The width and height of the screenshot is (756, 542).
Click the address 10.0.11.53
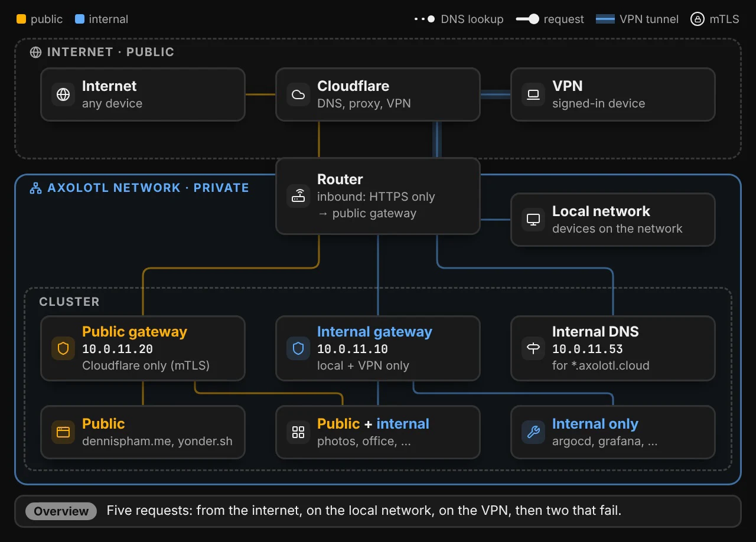click(x=588, y=349)
